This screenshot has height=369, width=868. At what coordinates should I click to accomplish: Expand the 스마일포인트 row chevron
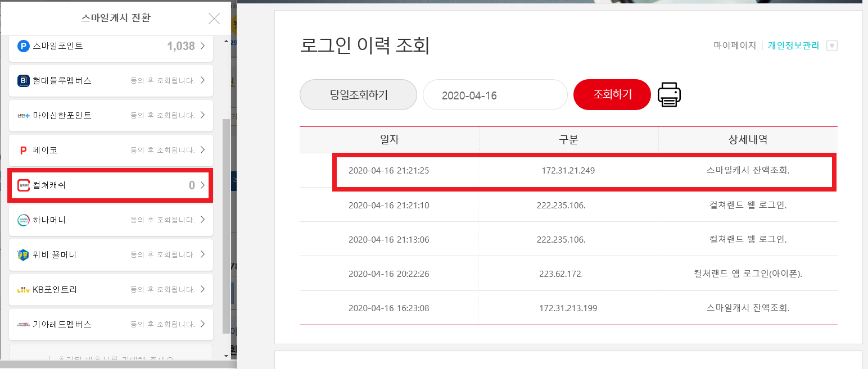tap(202, 45)
